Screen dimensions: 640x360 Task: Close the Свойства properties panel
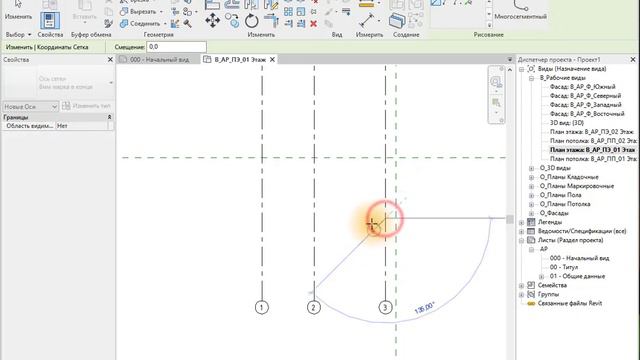click(110, 60)
